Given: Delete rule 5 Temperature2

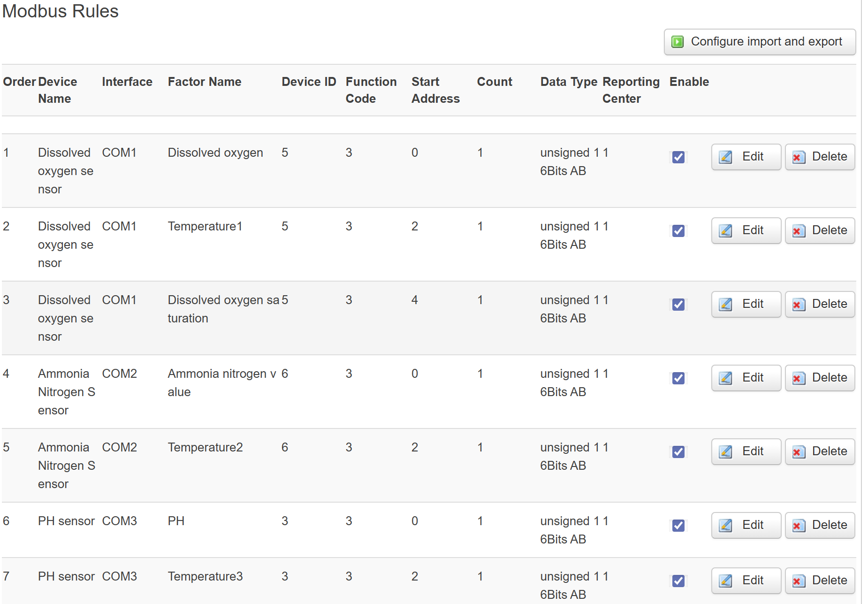Looking at the screenshot, I should [x=819, y=451].
